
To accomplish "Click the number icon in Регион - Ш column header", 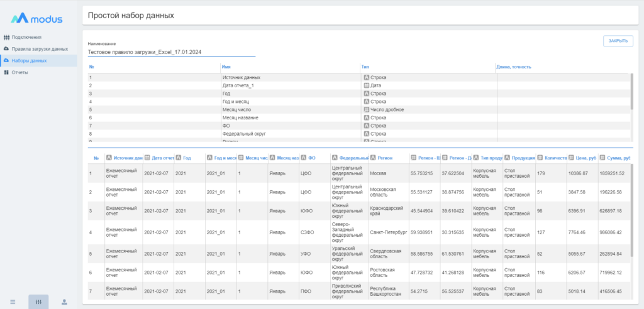I will tap(413, 158).
